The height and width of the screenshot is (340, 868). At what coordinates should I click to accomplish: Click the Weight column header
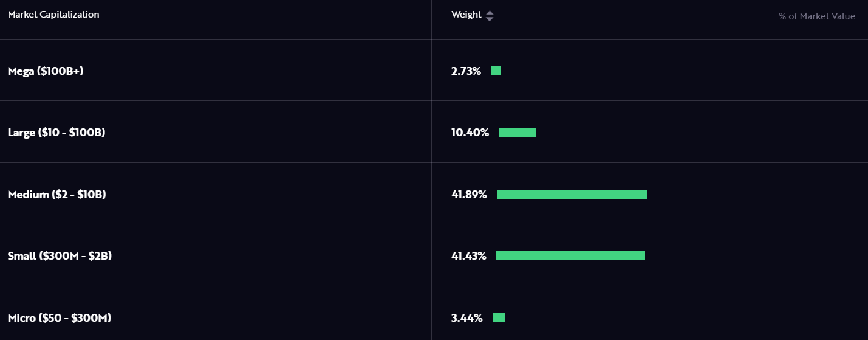[466, 15]
